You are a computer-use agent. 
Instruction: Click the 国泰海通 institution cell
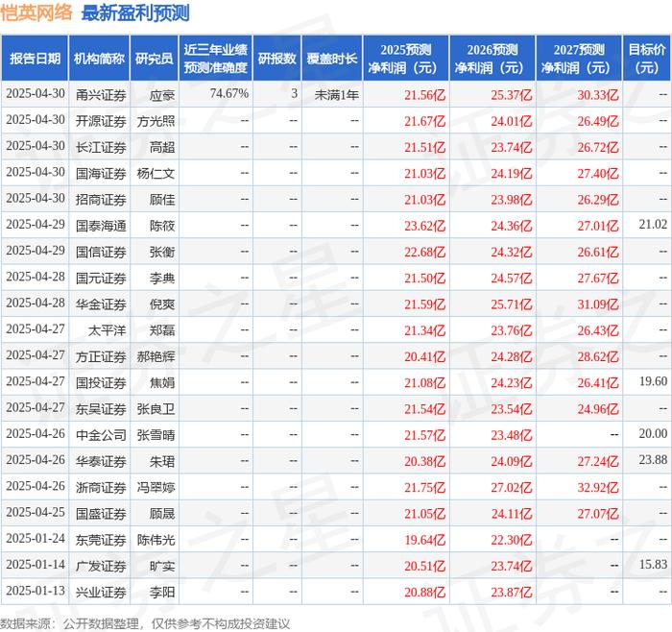(101, 226)
